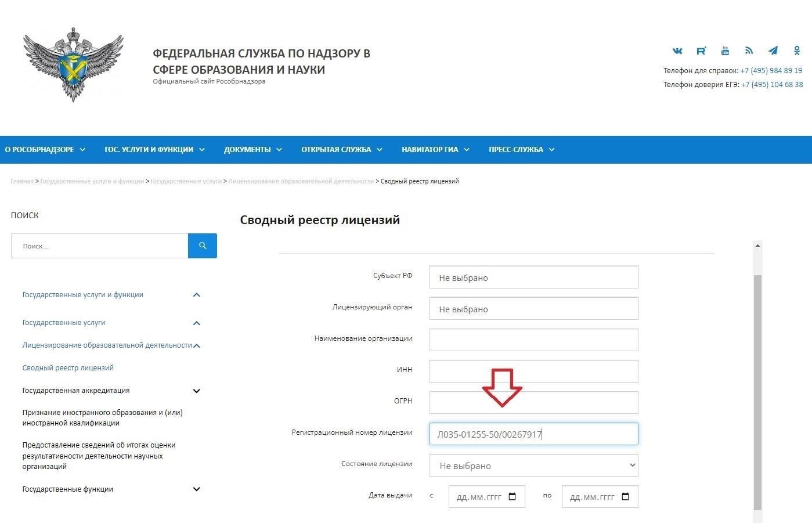Call reference phone +7 (495) 984 89 19
The height and width of the screenshot is (523, 812).
point(771,71)
